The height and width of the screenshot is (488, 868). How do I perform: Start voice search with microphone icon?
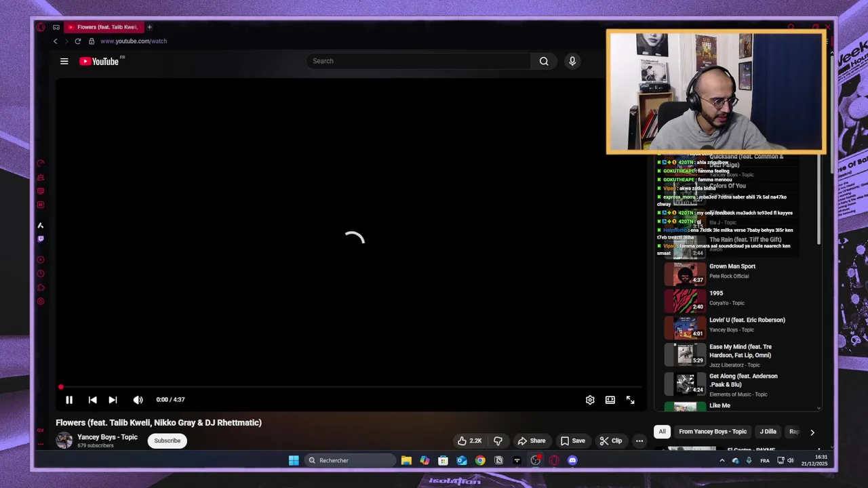tap(572, 61)
